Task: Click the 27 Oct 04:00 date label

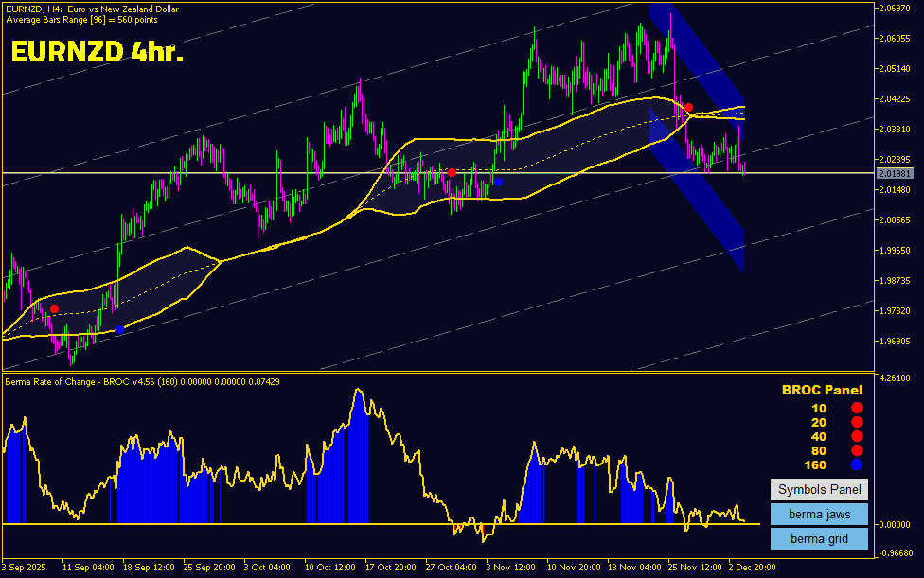Action: tap(451, 568)
